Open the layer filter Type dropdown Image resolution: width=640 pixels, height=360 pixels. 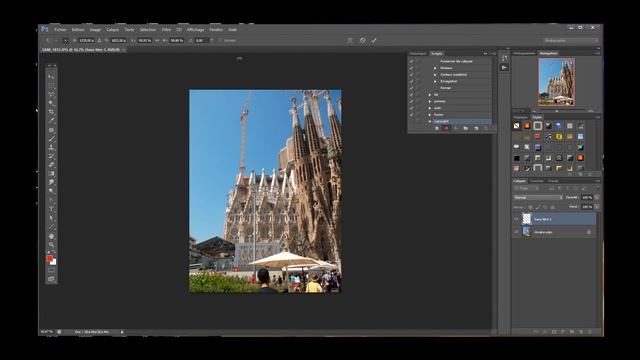point(527,189)
